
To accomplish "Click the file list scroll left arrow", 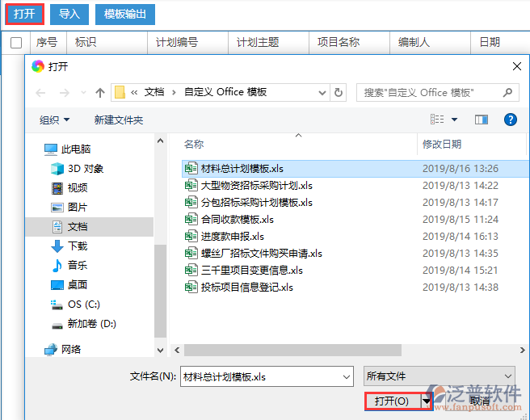I will tap(177, 350).
